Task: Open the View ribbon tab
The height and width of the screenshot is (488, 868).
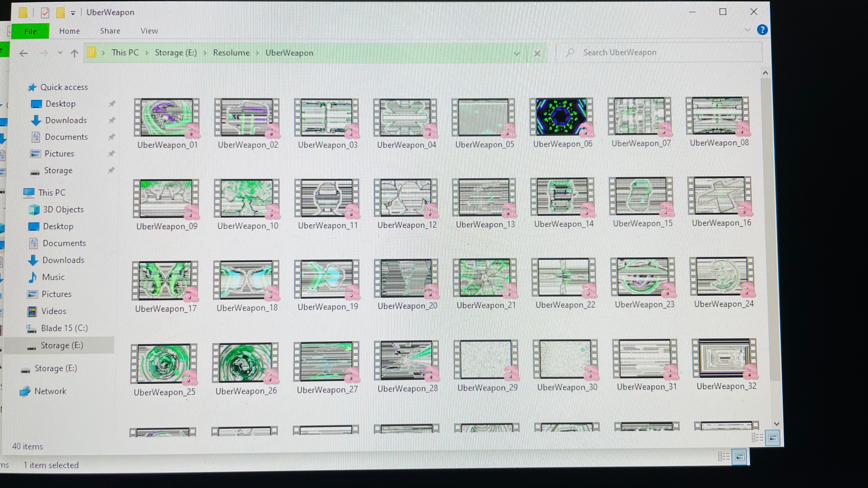Action: pyautogui.click(x=149, y=31)
